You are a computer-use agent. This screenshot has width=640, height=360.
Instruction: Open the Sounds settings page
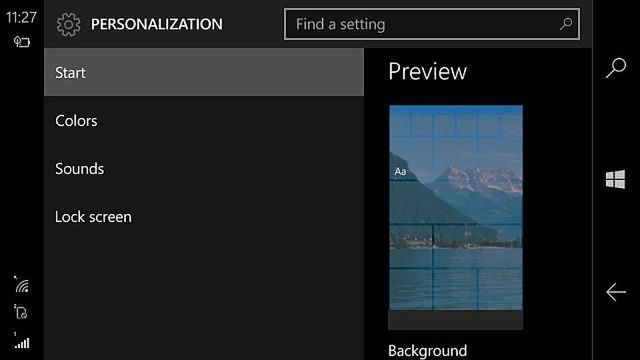(204, 169)
